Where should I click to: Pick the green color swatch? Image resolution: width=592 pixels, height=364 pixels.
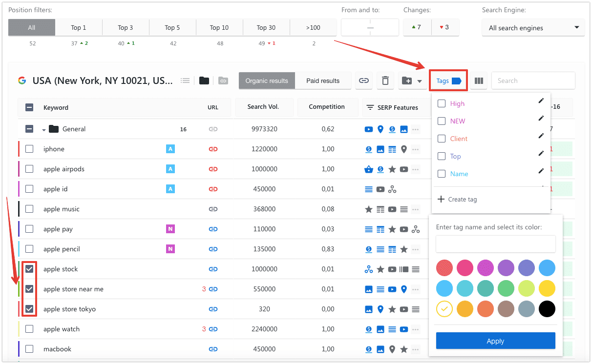(506, 288)
